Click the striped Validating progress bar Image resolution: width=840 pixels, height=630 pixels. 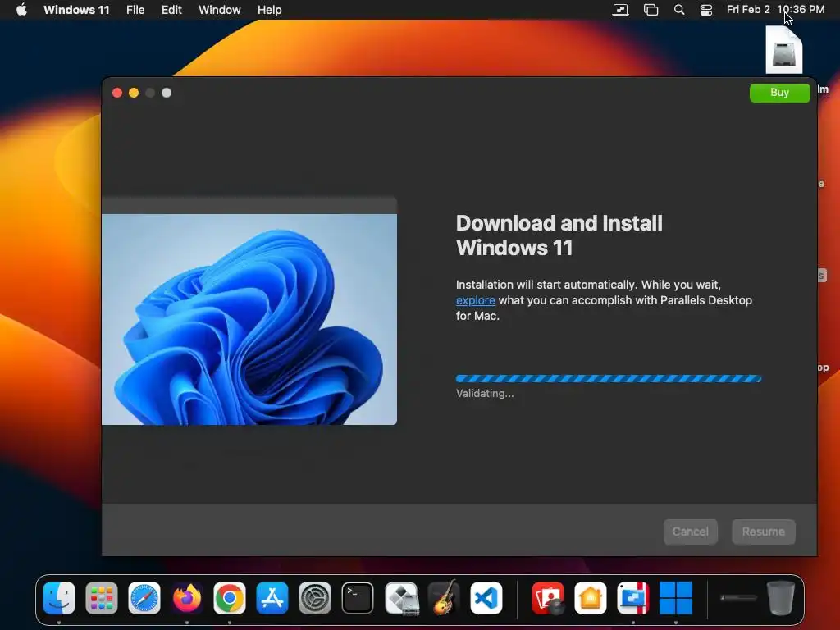coord(609,379)
